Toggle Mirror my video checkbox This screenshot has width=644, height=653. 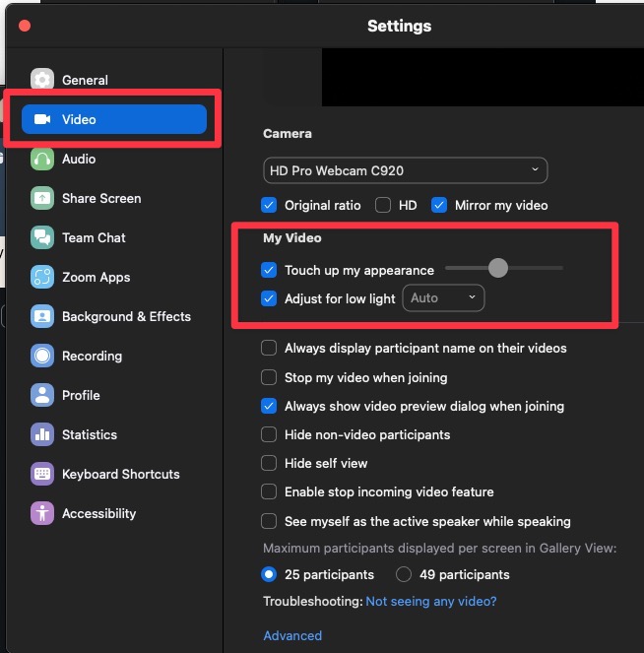439,205
